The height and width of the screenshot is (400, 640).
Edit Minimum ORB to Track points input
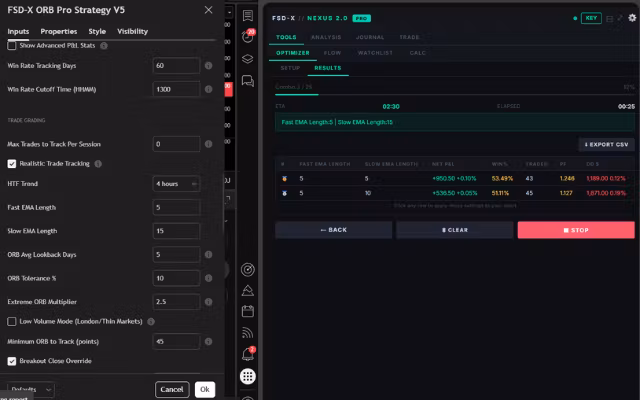(x=176, y=342)
